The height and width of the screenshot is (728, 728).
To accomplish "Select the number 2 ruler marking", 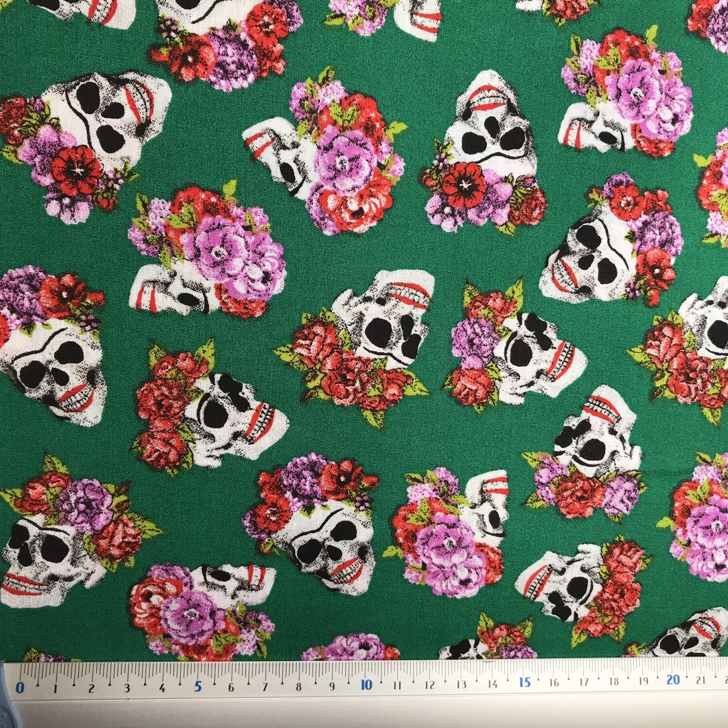I will (x=91, y=688).
